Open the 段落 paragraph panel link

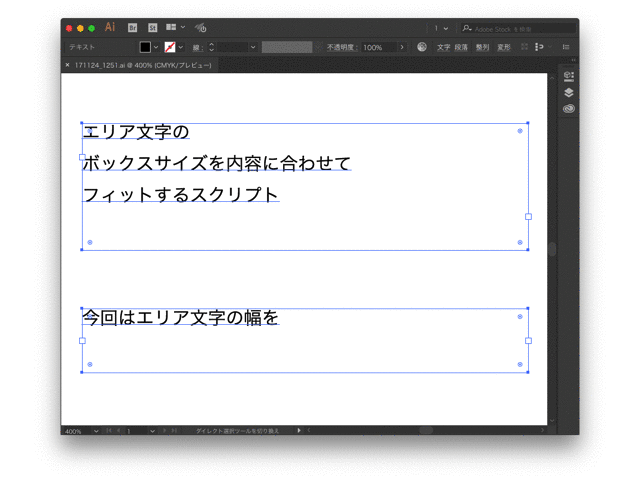461,47
